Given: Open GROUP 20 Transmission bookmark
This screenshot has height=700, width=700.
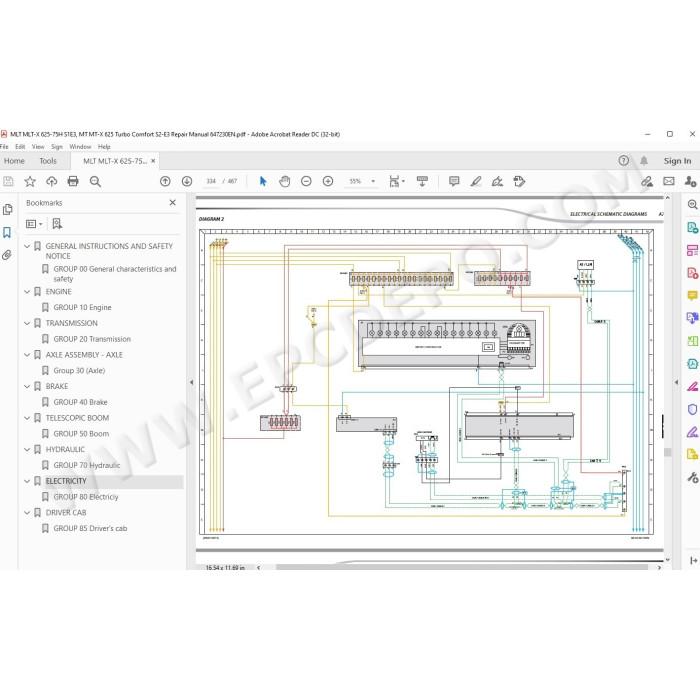Looking at the screenshot, I should point(92,339).
